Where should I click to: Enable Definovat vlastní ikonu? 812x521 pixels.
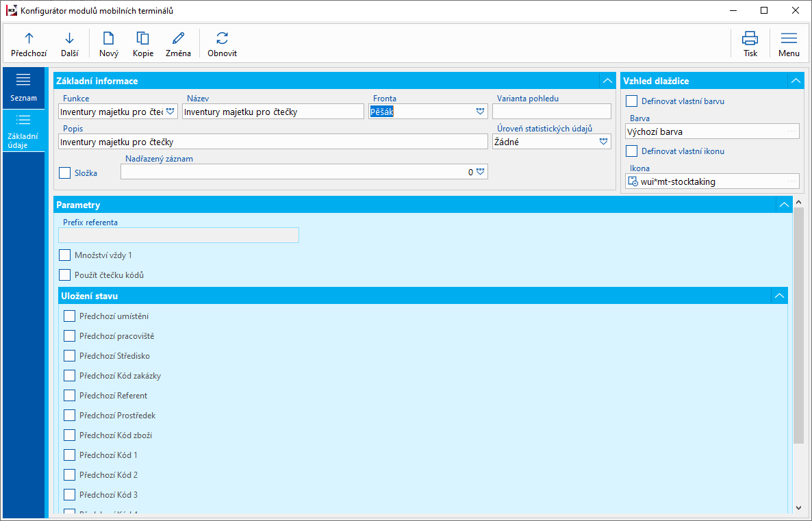point(632,151)
